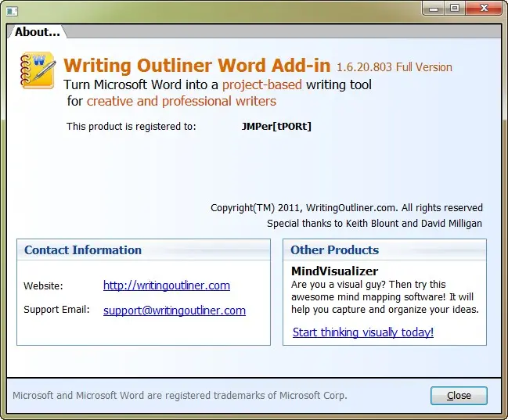The image size is (508, 420).
Task: Click 'Special thanks to Keith Blount and David Milligan'
Action: (374, 224)
